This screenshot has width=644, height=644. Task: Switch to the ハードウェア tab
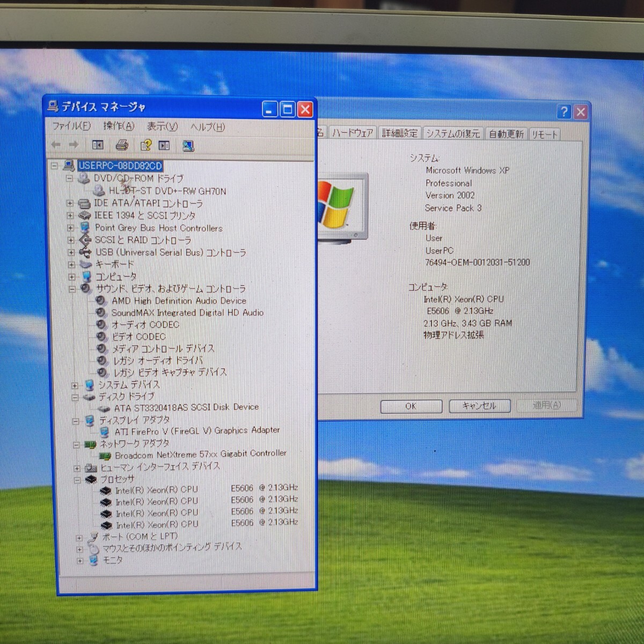[x=352, y=133]
